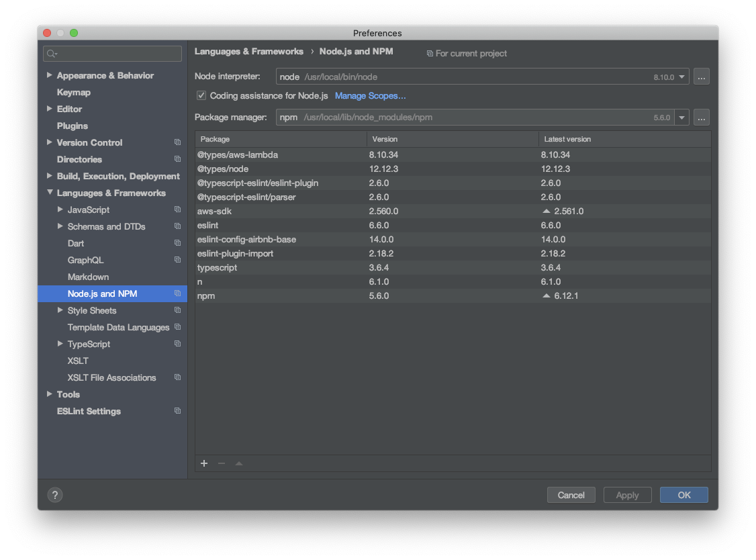The height and width of the screenshot is (560, 756).
Task: Select the @types/aws-lambda package row
Action: (453, 155)
